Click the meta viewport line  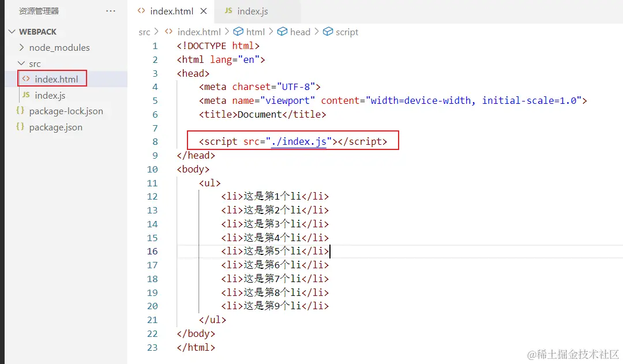[x=393, y=100]
